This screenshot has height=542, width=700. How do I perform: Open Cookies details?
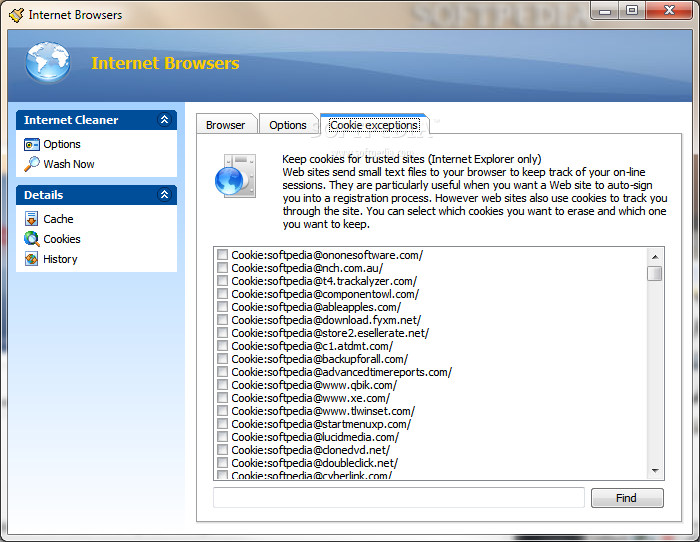coord(62,239)
